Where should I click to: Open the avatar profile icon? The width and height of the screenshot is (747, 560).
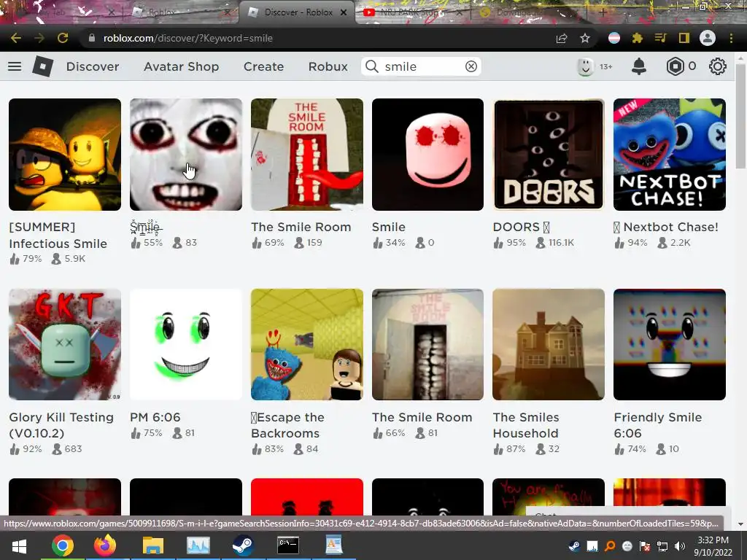point(585,66)
